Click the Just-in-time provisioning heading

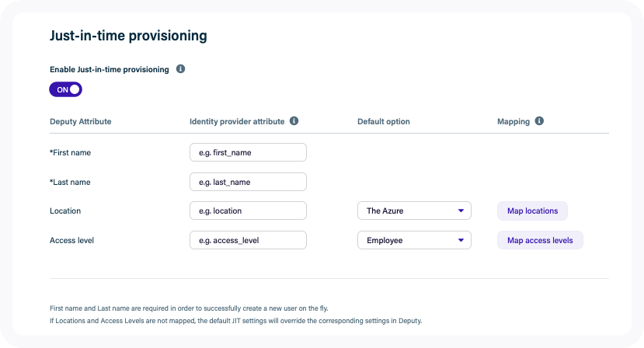point(128,36)
